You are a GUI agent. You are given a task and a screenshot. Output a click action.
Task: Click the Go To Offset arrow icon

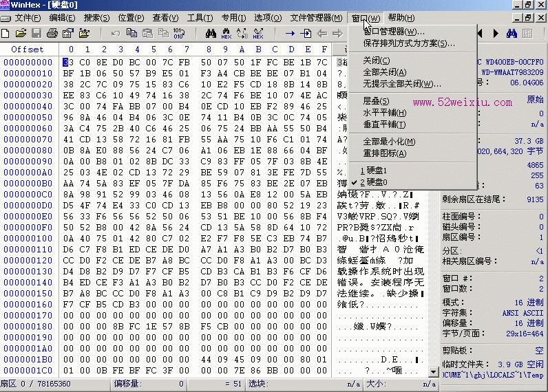point(290,34)
